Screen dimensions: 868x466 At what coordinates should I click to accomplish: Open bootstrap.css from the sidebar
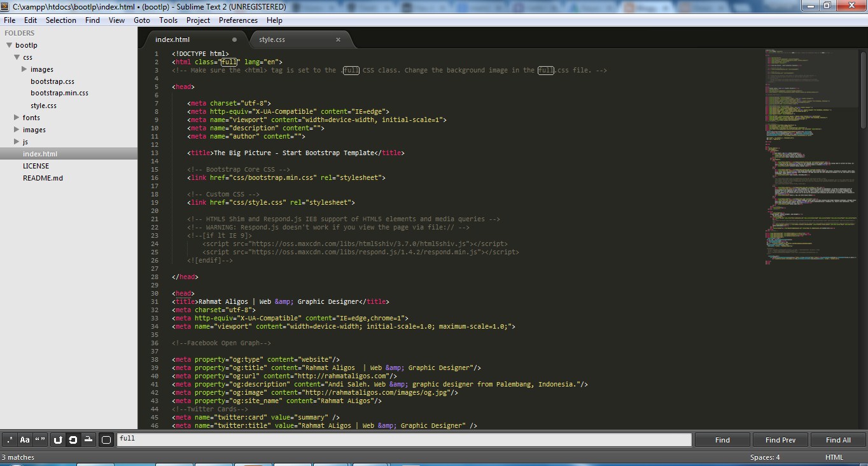[52, 81]
